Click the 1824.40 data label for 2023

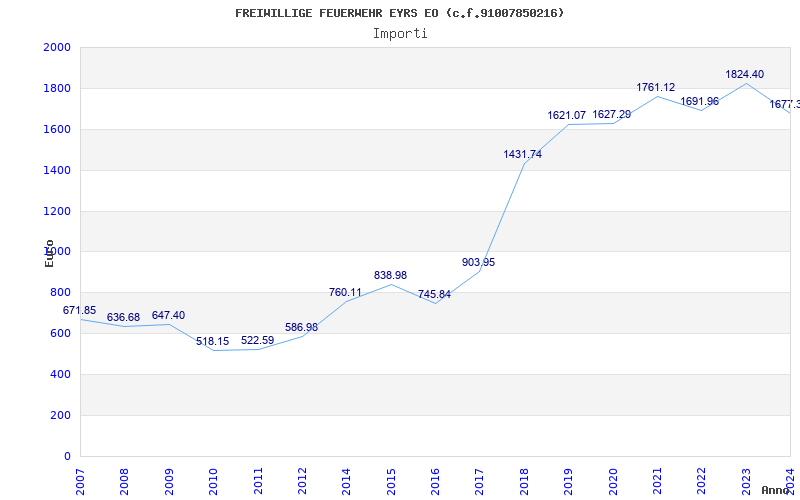(x=744, y=74)
